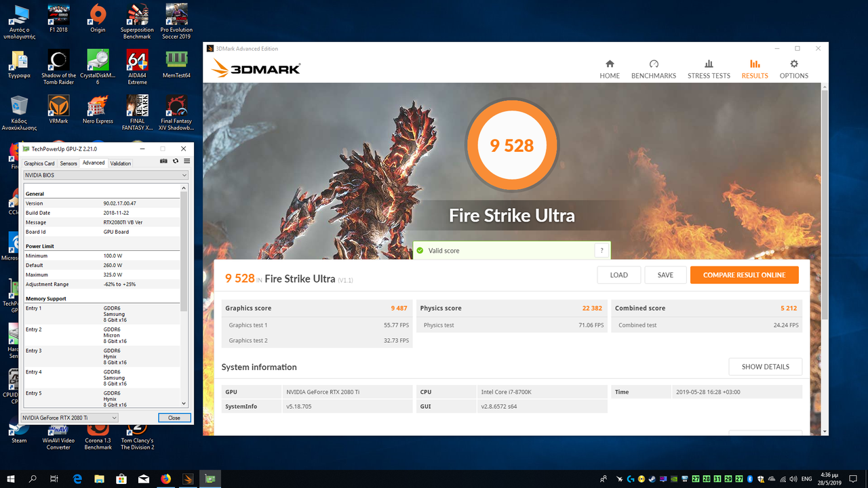
Task: Open the Windows Start menu
Action: pos(11,479)
